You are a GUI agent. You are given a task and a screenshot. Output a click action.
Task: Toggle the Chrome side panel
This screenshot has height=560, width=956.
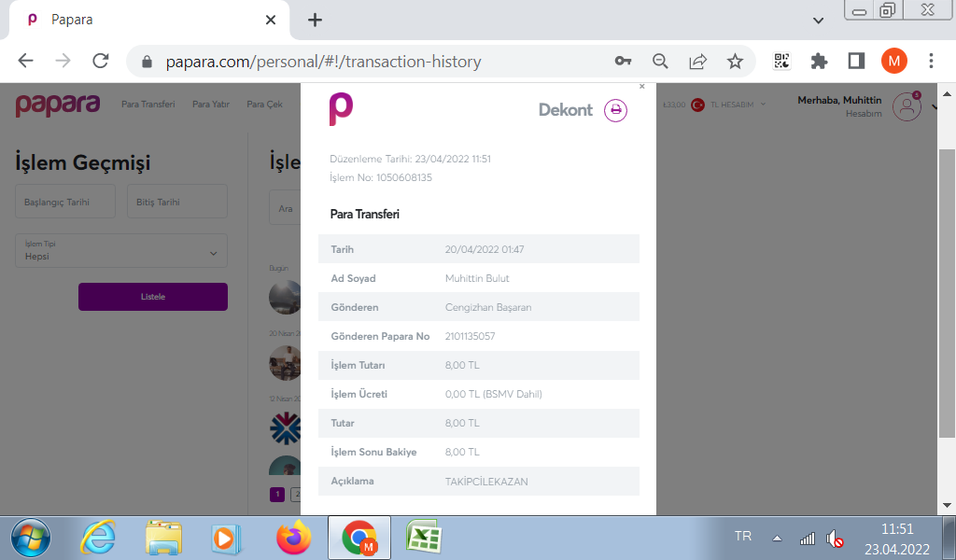(x=857, y=61)
